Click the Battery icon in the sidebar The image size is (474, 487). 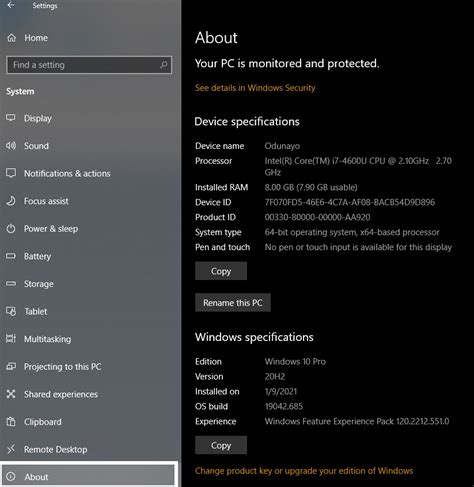(11, 256)
